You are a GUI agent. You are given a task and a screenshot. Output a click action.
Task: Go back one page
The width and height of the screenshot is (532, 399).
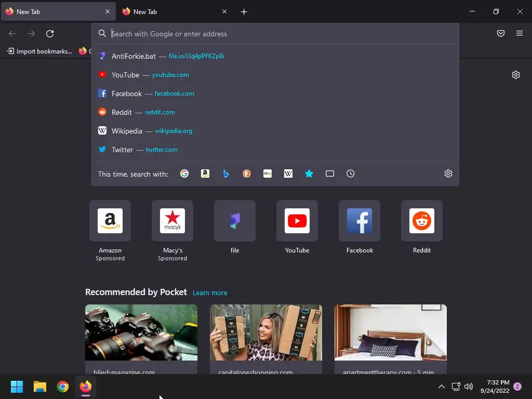12,34
